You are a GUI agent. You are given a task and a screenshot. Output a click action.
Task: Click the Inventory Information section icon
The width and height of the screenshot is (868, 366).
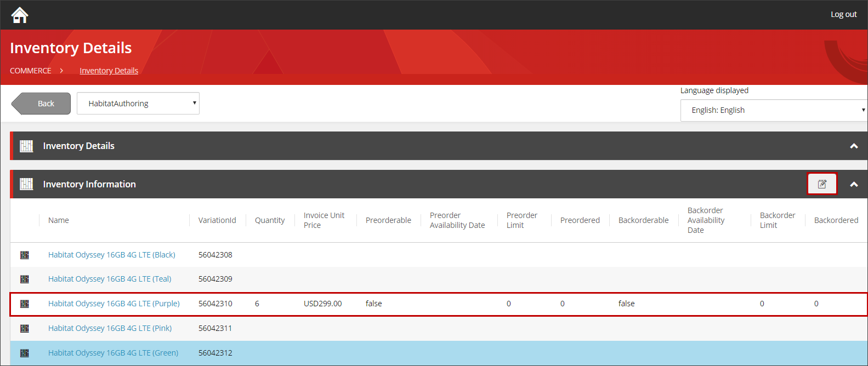[26, 184]
